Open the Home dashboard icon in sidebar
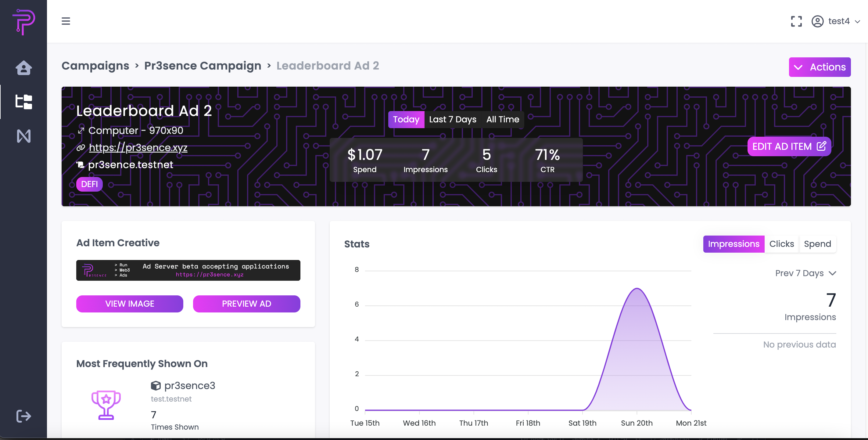 pos(23,68)
